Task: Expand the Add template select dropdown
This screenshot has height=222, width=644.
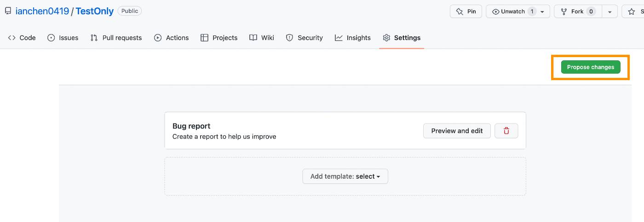Action: click(345, 176)
